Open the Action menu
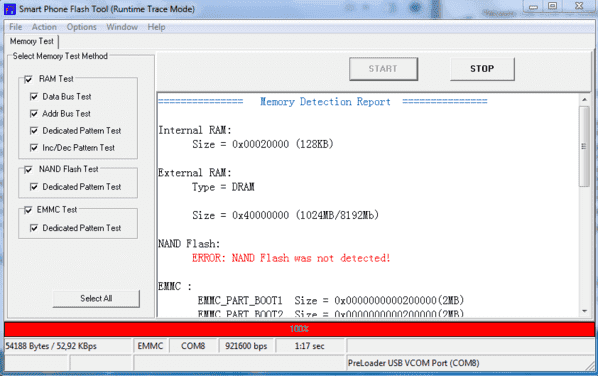The height and width of the screenshot is (376, 598). click(44, 27)
